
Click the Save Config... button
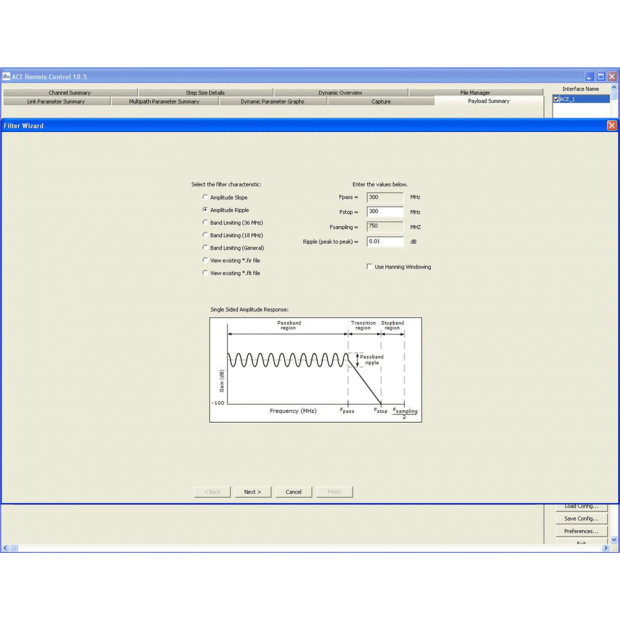580,519
